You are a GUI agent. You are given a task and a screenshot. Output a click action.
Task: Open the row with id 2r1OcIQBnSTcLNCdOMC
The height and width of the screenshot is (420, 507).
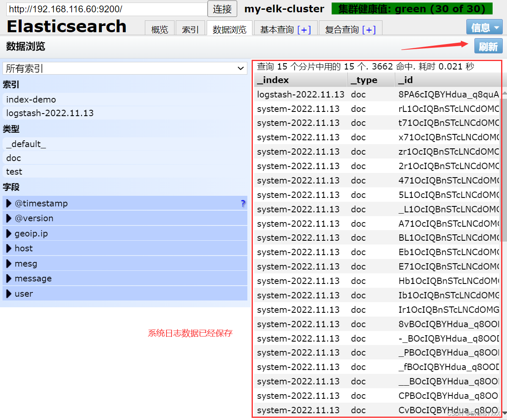(x=377, y=166)
